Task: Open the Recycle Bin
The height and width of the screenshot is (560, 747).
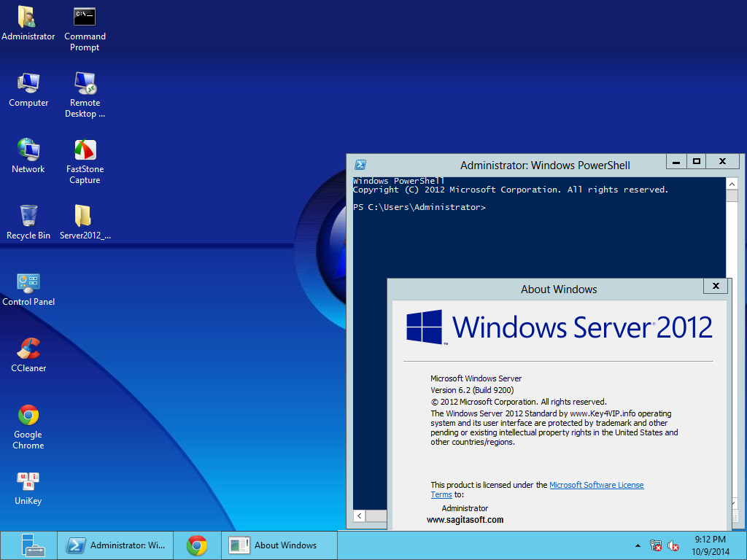Action: click(28, 222)
